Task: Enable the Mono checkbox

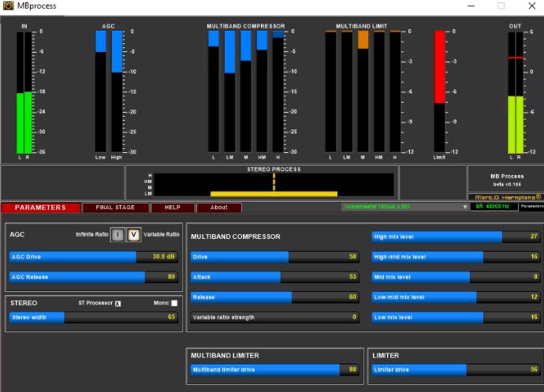Action: point(174,303)
